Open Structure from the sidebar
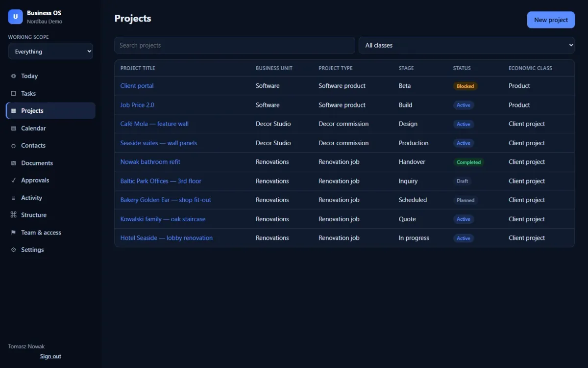Screen dimensions: 588x368 [50, 215]
